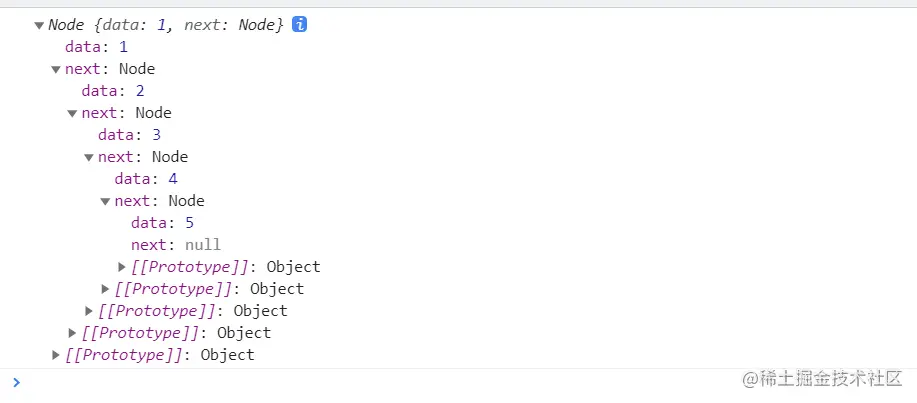917x403 pixels.
Task: Collapse the root Node object
Action: [39, 25]
